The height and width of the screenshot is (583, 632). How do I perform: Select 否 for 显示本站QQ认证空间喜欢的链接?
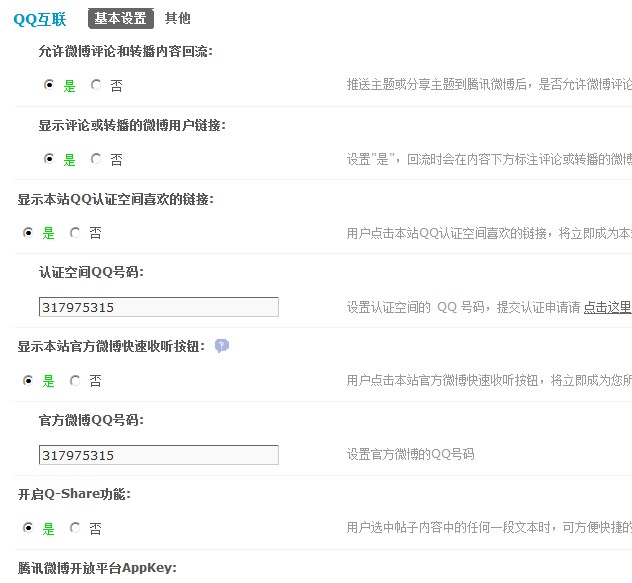tap(75, 233)
